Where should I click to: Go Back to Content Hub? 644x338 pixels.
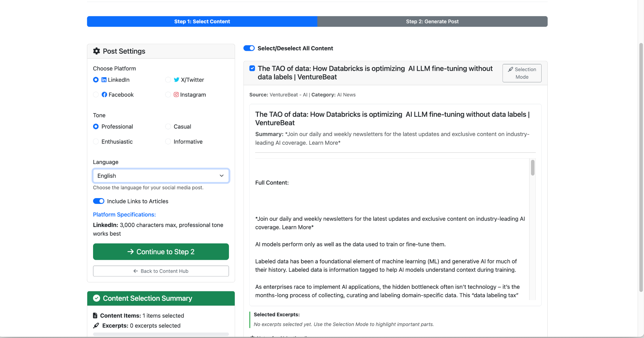161,271
